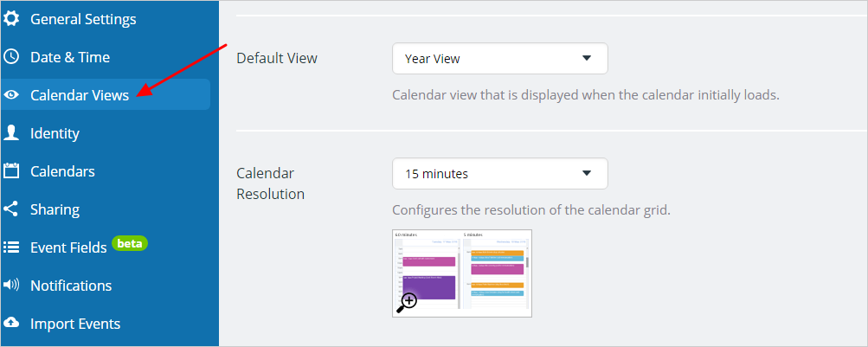This screenshot has height=347, width=868.
Task: Click the Import Events cloud upload icon
Action: [x=11, y=323]
